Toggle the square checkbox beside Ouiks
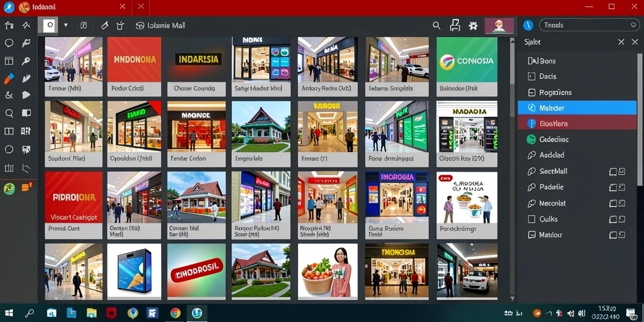Image resolution: width=644 pixels, height=322 pixels. (x=531, y=219)
